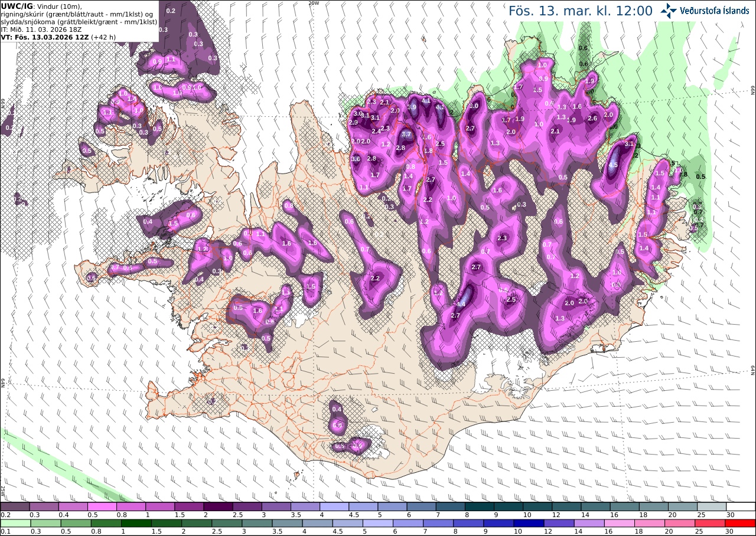756x536 pixels.
Task: Select the dark teal 8 snow scale swatch
Action: click(480, 506)
